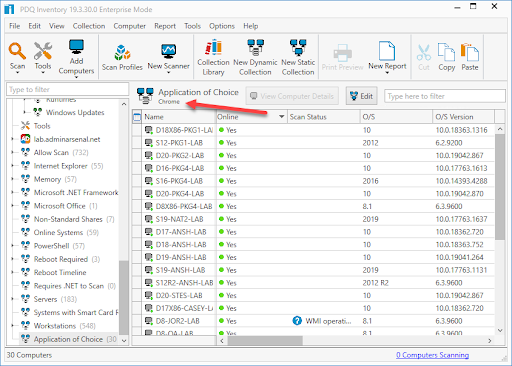Create a New Dynamic Collection
The height and width of the screenshot is (366, 512).
coord(255,48)
